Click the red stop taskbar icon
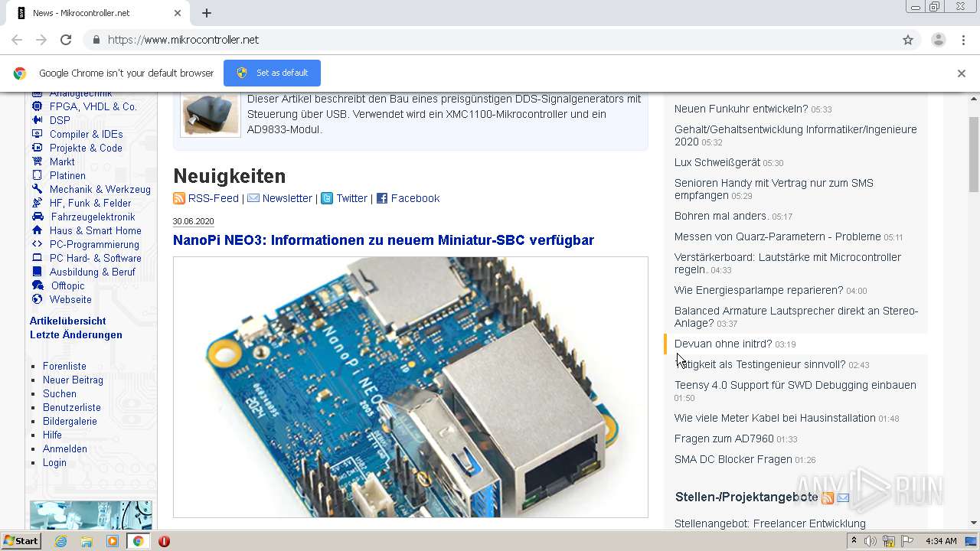The height and width of the screenshot is (551, 980). click(164, 541)
